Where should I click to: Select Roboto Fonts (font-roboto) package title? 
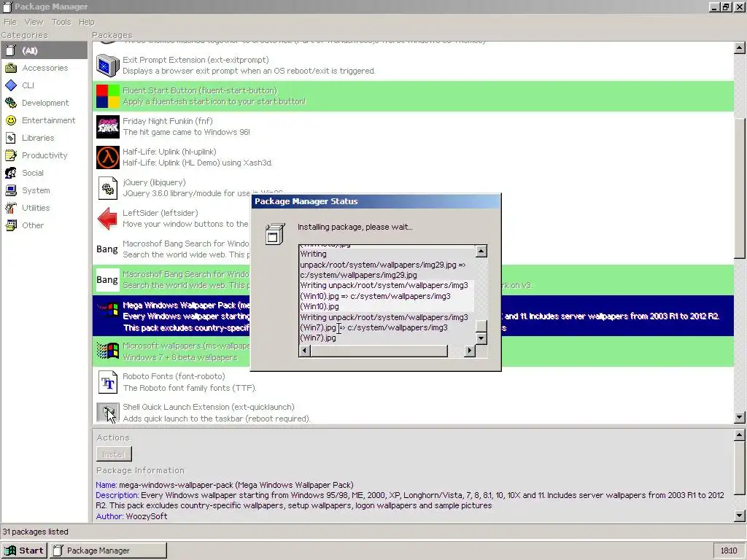click(174, 376)
